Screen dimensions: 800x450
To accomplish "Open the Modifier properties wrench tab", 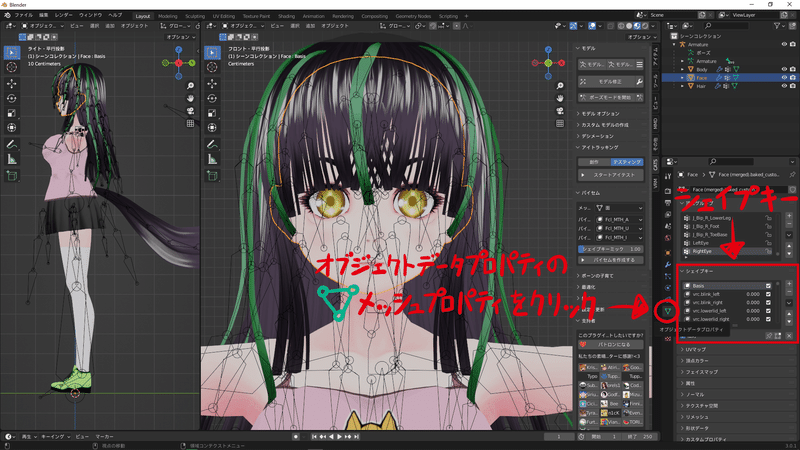I will (667, 265).
